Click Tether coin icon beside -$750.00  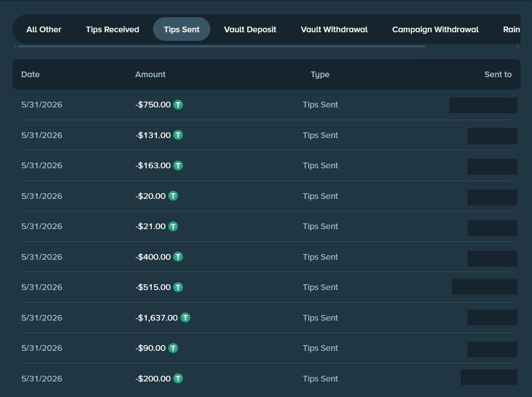tap(178, 105)
